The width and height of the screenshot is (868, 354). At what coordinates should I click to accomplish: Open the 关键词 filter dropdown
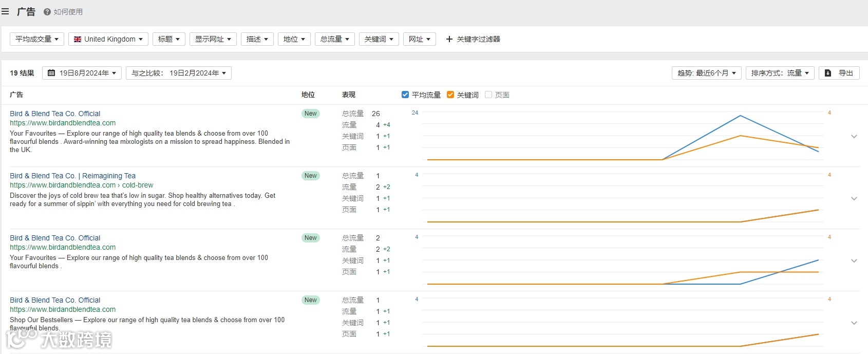tap(379, 39)
